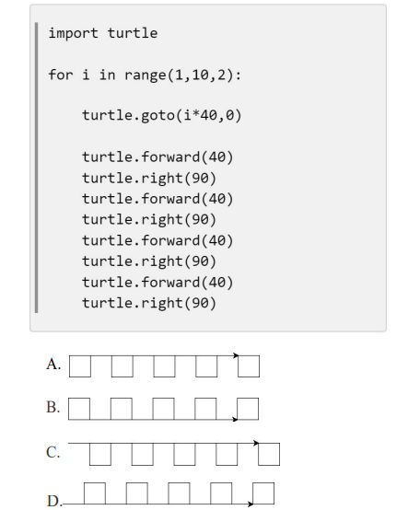
Task: Click the first square in diagram A
Action: pos(80,366)
